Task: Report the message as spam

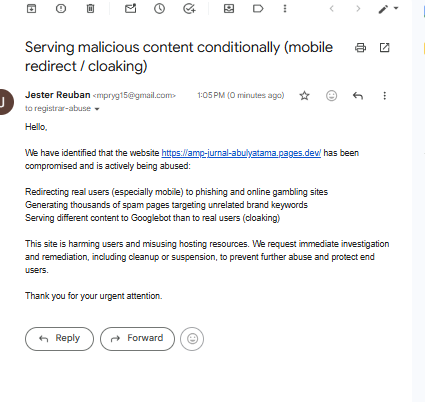Action: (x=61, y=8)
